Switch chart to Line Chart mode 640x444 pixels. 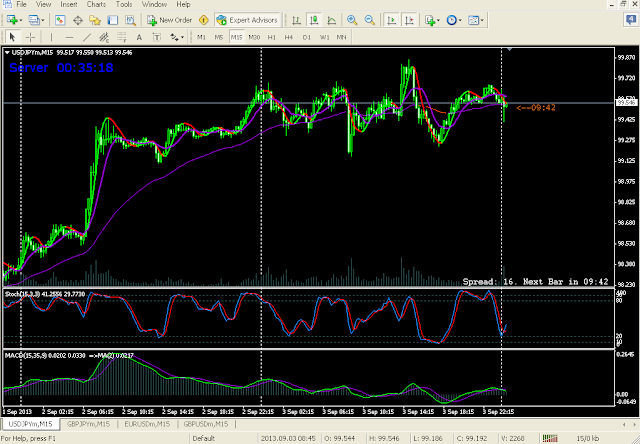click(x=331, y=20)
